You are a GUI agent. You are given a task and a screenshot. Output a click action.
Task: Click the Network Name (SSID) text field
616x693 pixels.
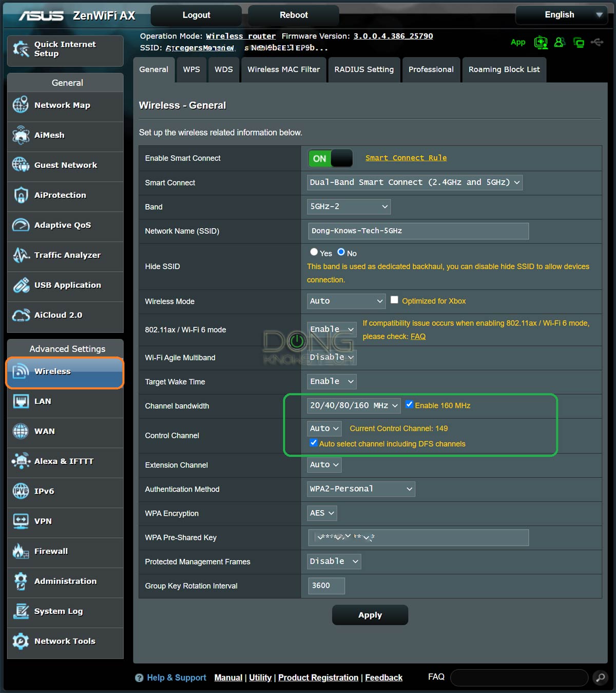point(418,231)
